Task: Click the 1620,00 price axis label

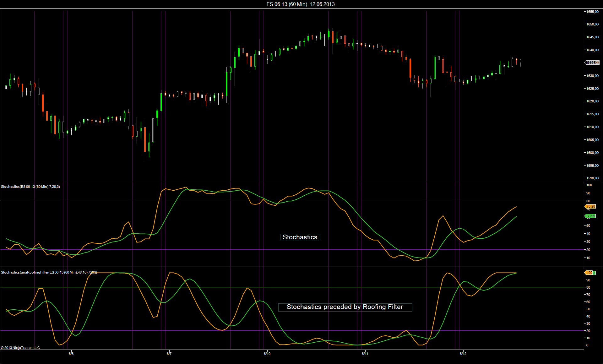Action: [592, 101]
